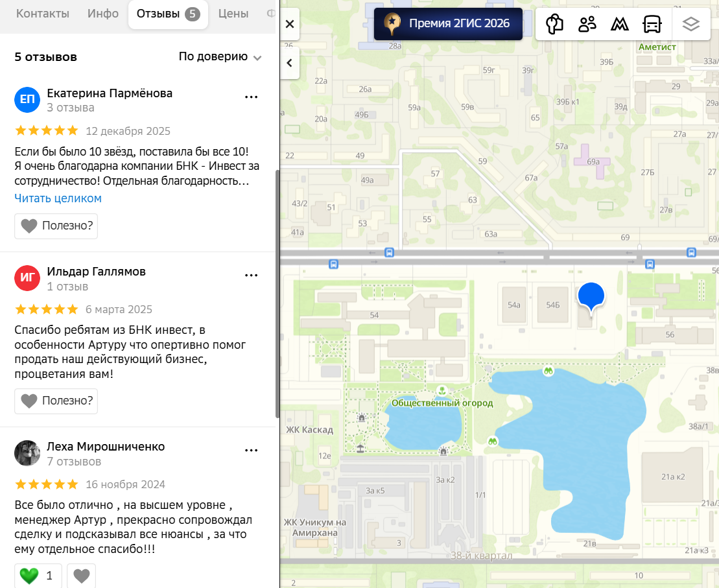The width and height of the screenshot is (719, 588).
Task: Open options menu for Екатерина Парmёнова review
Action: tap(252, 97)
